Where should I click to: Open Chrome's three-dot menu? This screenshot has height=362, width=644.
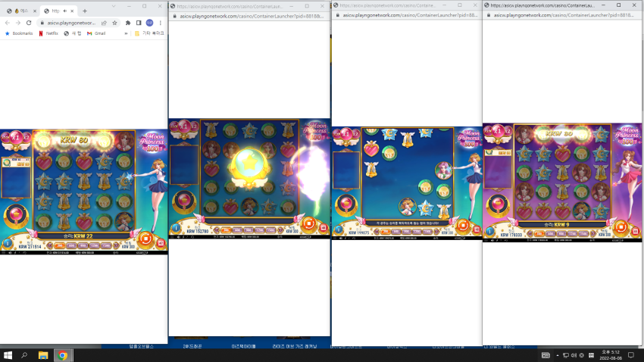[x=160, y=23]
